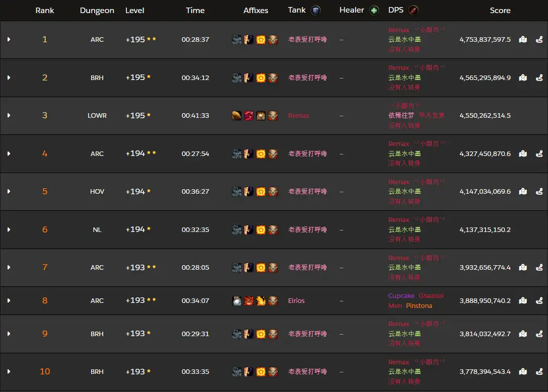Click the route icon in rank 2 row
The height and width of the screenshot is (392, 548).
[539, 77]
